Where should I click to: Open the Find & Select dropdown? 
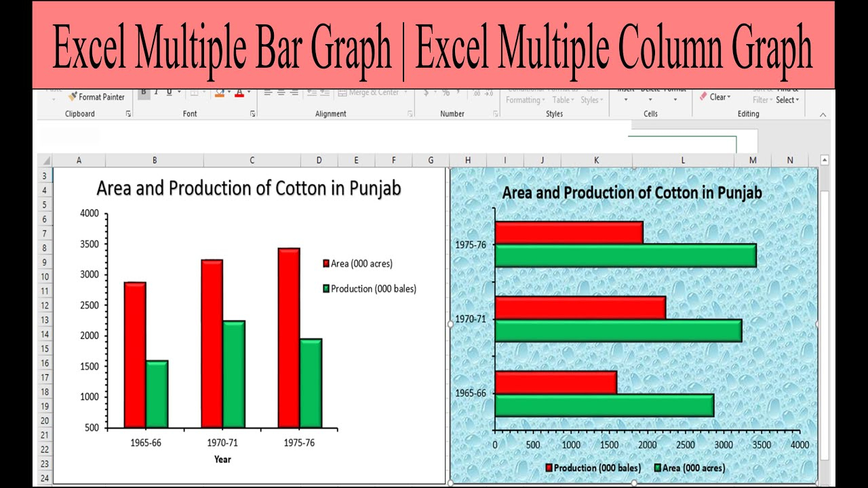[x=786, y=99]
